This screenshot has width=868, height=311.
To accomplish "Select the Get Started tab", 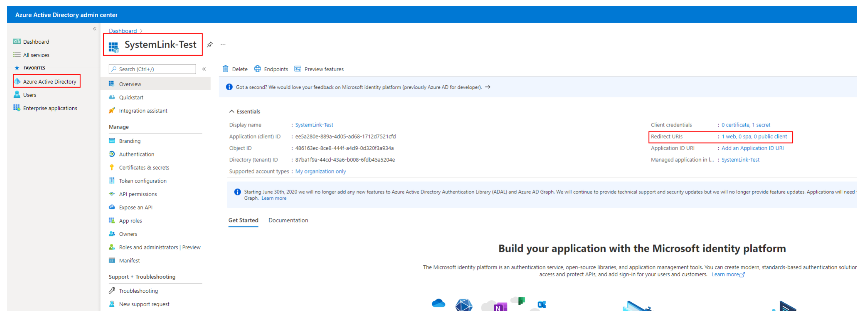I will coord(243,220).
